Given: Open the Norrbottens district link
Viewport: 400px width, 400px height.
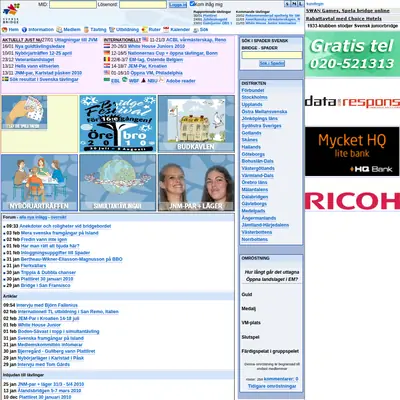Looking at the screenshot, I should (x=255, y=239).
